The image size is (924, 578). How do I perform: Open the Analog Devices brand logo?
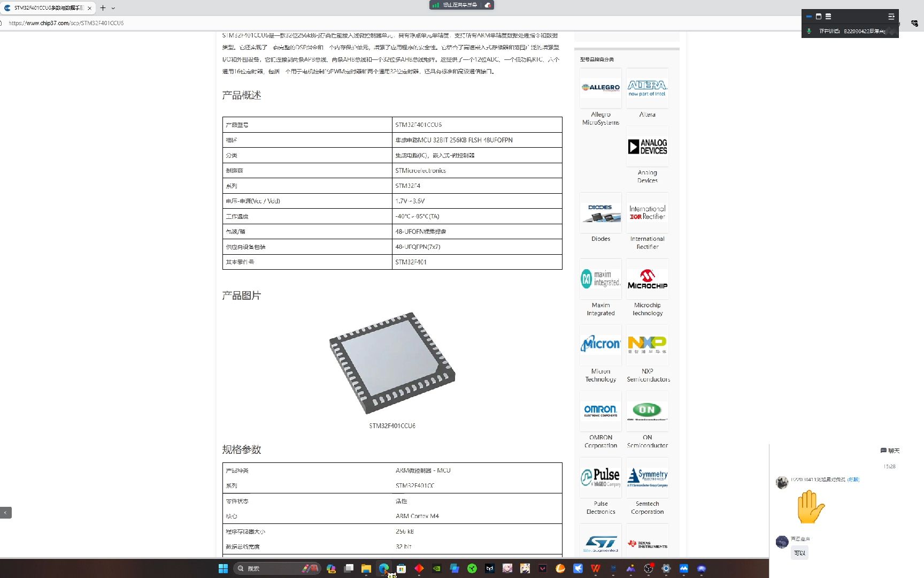pyautogui.click(x=647, y=147)
